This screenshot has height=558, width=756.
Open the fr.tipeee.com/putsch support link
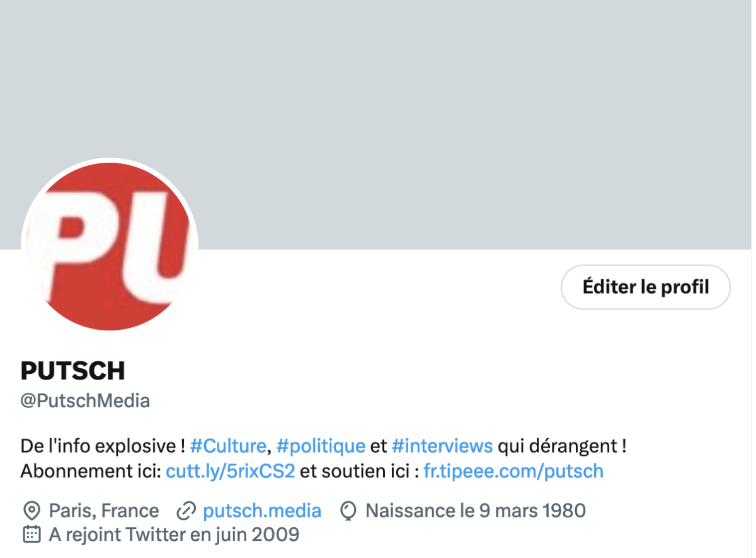[513, 471]
